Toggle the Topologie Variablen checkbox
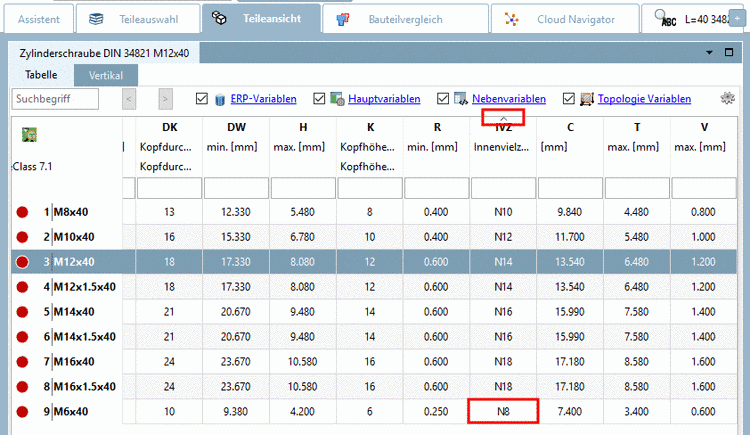 569,99
